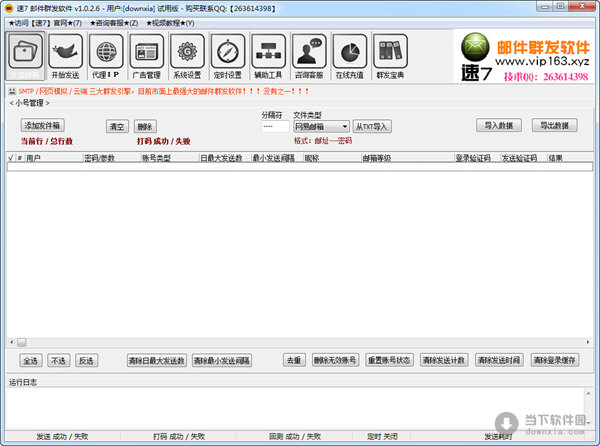
Task: Click the 不选 button
Action: 59,360
